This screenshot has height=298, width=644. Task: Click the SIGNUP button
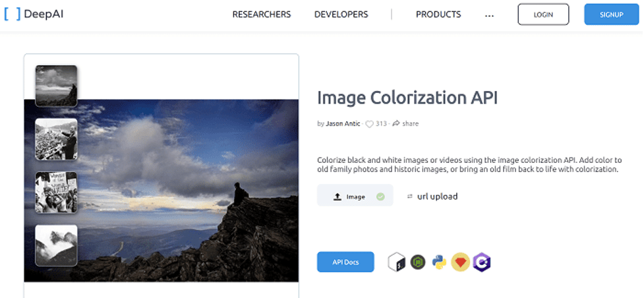612,15
